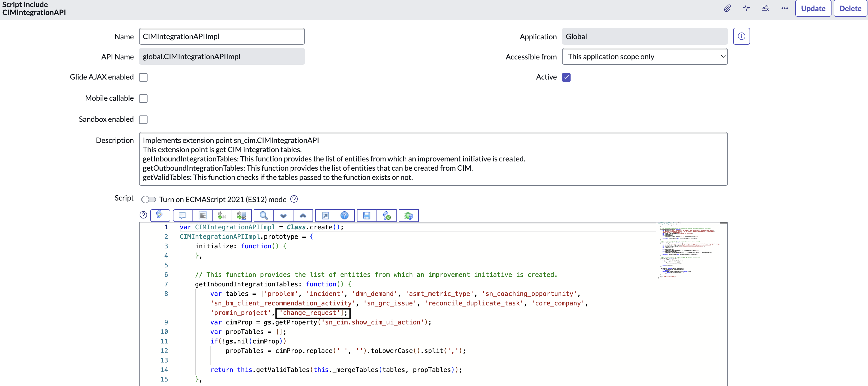Check the Mobile callable checkbox
Viewport: 868px width, 386px height.
(x=143, y=98)
